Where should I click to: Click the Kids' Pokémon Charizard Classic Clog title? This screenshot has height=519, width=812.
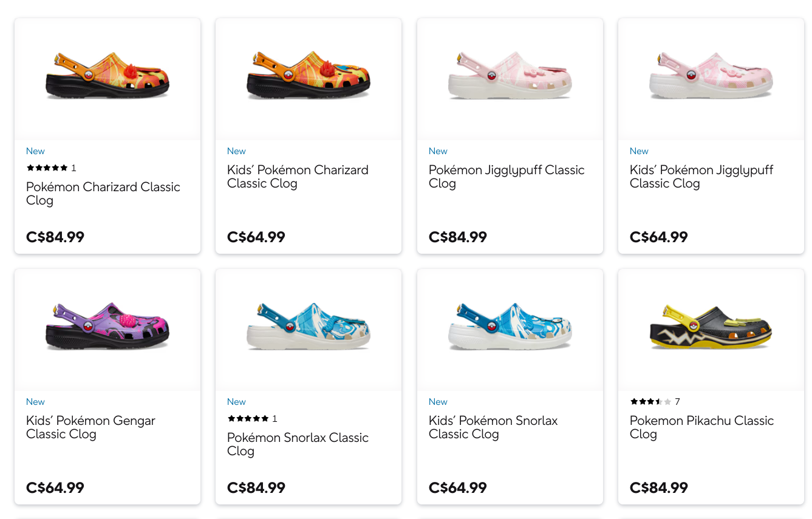coord(298,177)
